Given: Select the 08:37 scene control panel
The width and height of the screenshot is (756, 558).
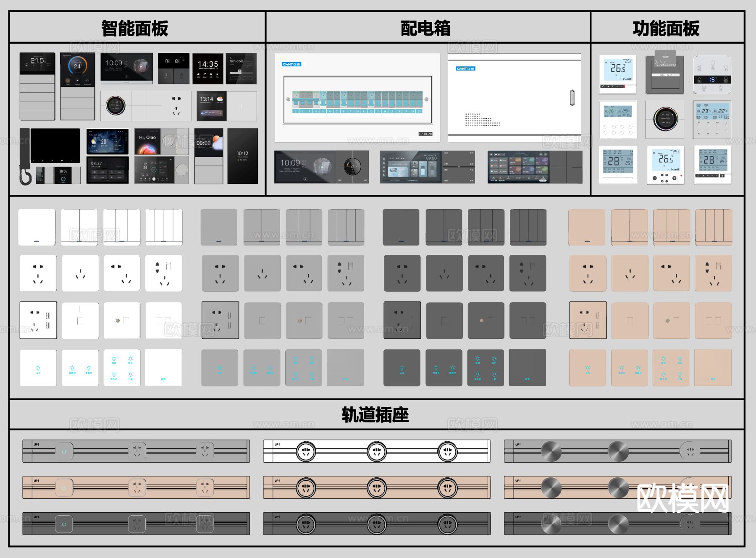Looking at the screenshot, I should [x=108, y=170].
